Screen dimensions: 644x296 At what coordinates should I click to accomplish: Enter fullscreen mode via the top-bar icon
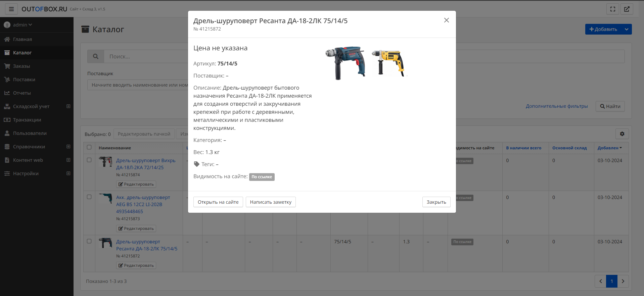click(613, 9)
